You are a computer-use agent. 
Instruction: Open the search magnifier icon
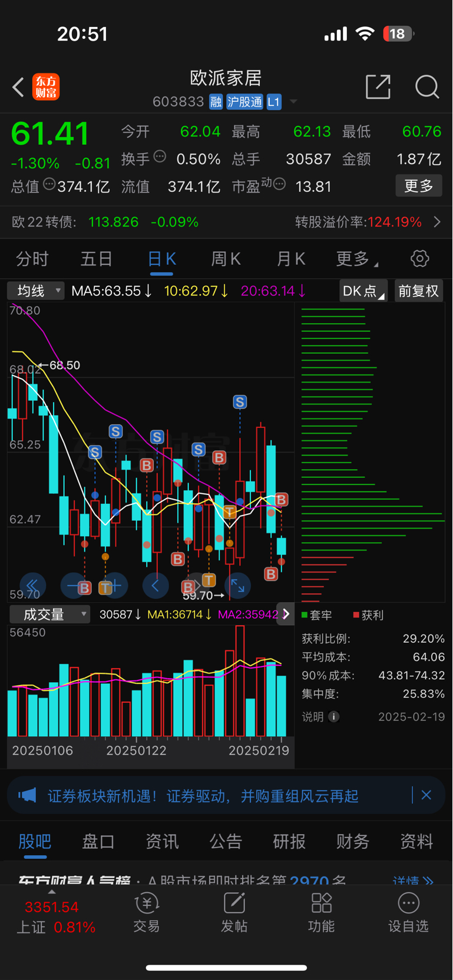tap(427, 87)
